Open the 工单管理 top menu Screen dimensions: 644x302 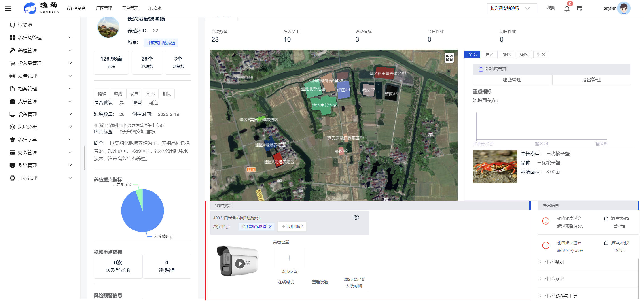(130, 8)
